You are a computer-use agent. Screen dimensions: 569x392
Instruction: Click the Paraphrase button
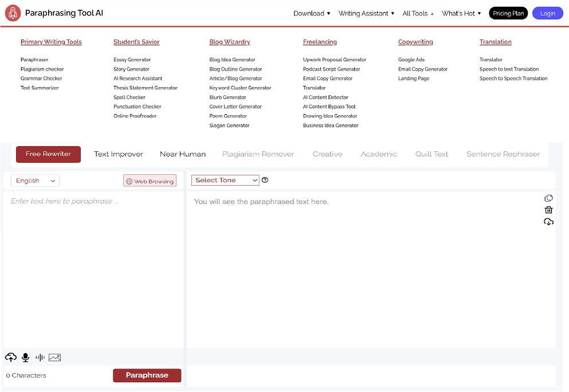(x=147, y=375)
